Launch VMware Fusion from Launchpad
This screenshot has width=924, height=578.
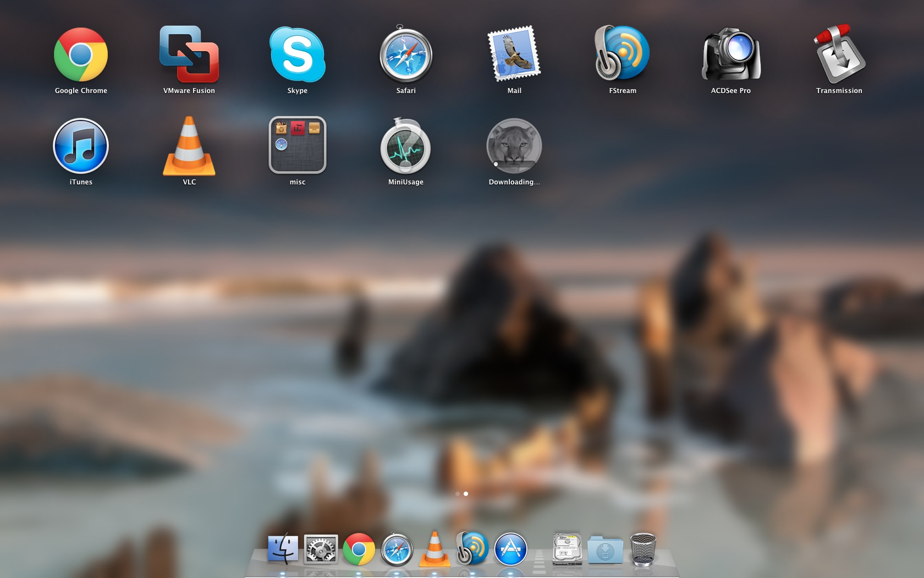tap(189, 54)
